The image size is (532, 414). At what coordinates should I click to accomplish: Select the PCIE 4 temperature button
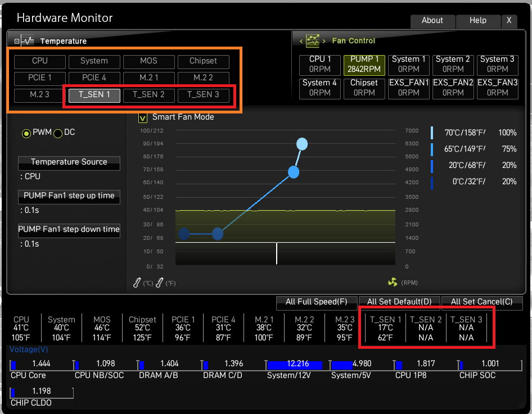(94, 78)
